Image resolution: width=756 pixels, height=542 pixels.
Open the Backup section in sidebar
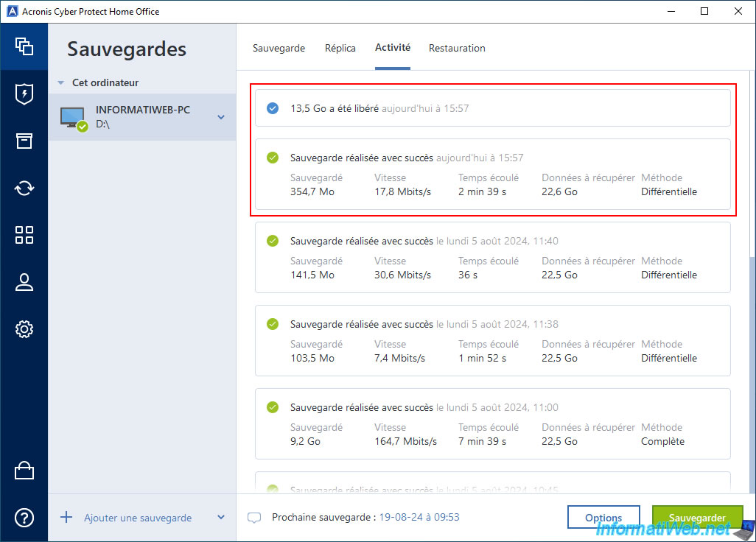point(24,46)
